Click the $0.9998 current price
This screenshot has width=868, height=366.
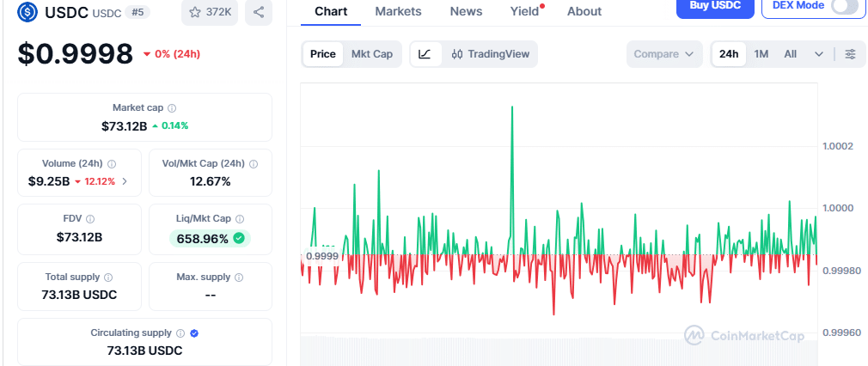(76, 54)
